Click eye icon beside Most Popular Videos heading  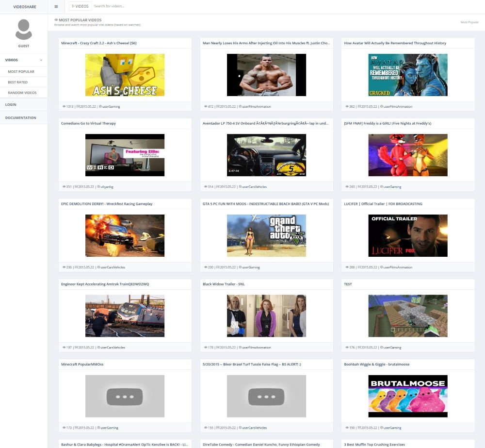pos(56,20)
